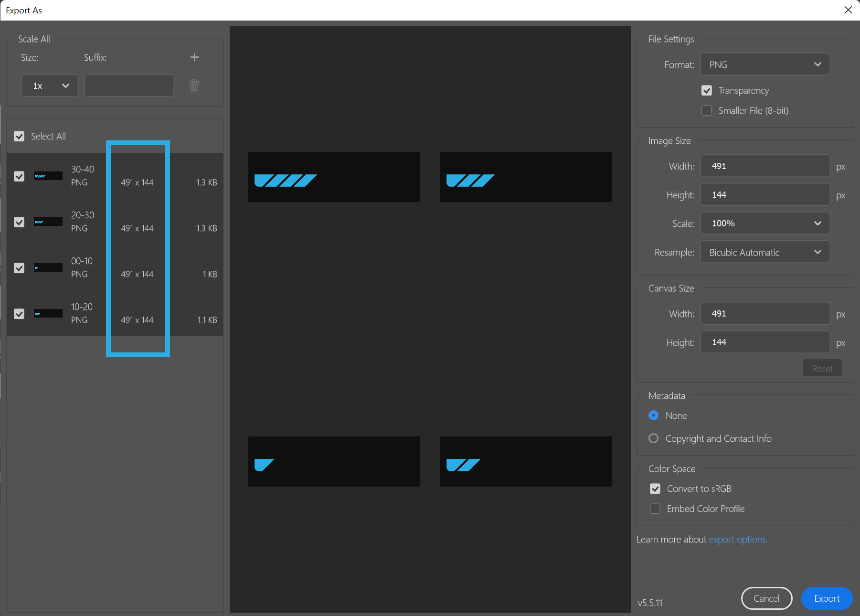Toggle the Select All checkbox
The image size is (860, 616).
tap(19, 137)
